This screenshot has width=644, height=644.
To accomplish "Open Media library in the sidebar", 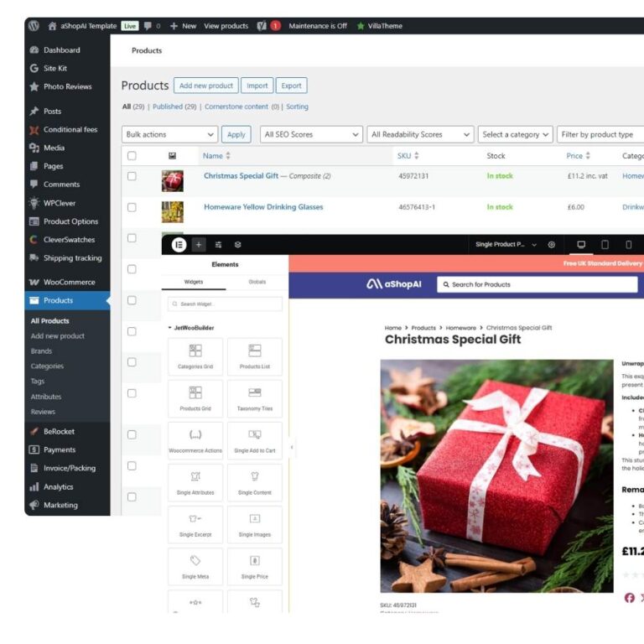I will point(54,148).
